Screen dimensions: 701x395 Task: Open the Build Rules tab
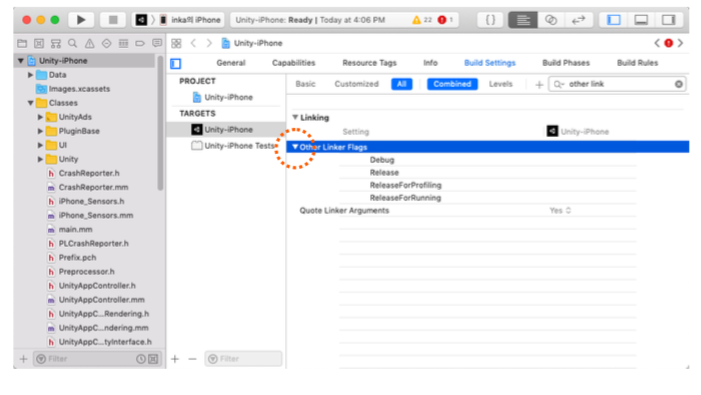[x=637, y=63]
